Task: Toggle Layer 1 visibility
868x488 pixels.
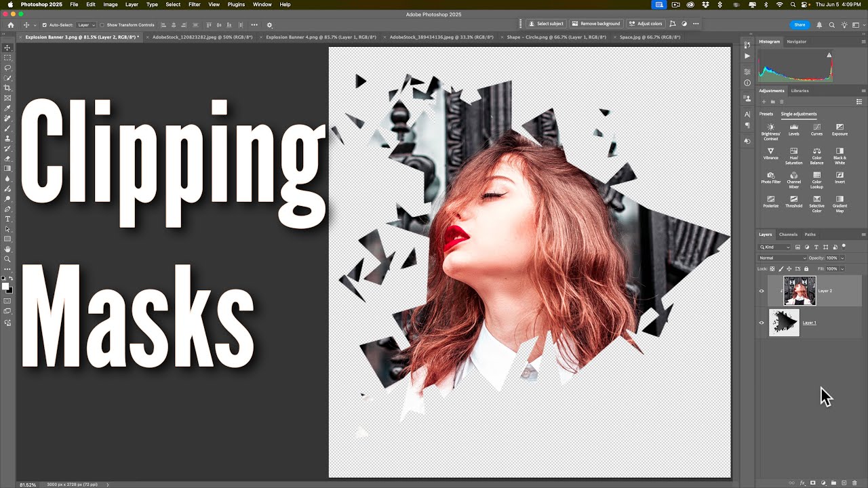Action: (761, 323)
